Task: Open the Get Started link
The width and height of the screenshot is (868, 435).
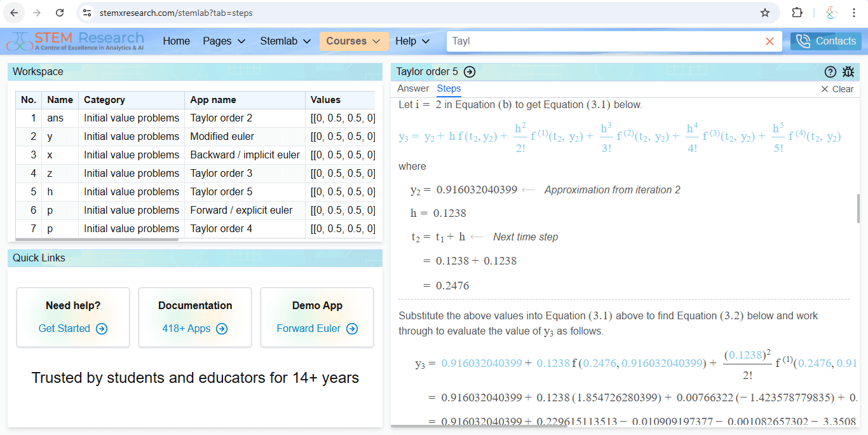Action: [64, 329]
